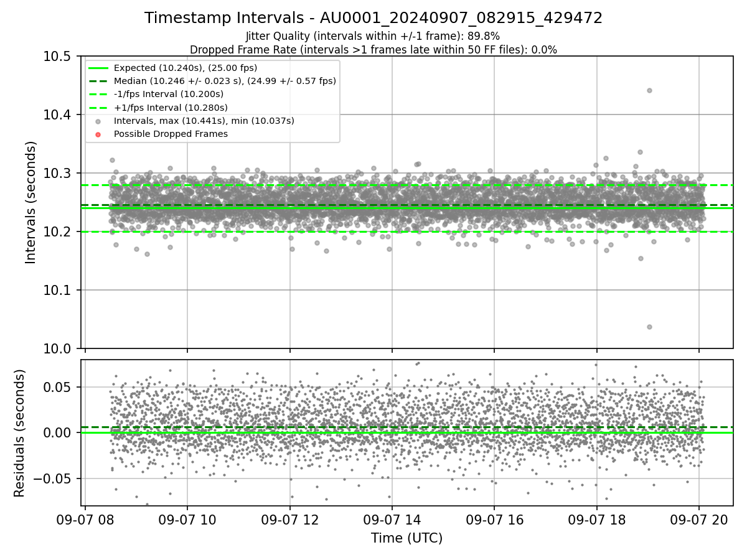The image size is (747, 560).
Task: Click legend entry 'Expected (10.240s), (25.00 fps)'
Action: click(186, 68)
